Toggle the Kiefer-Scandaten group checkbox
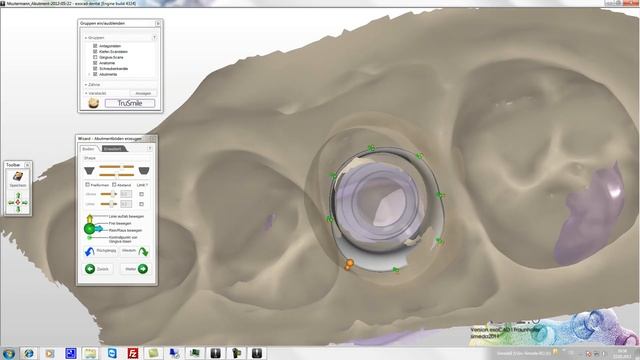640x360 pixels. pos(95,51)
